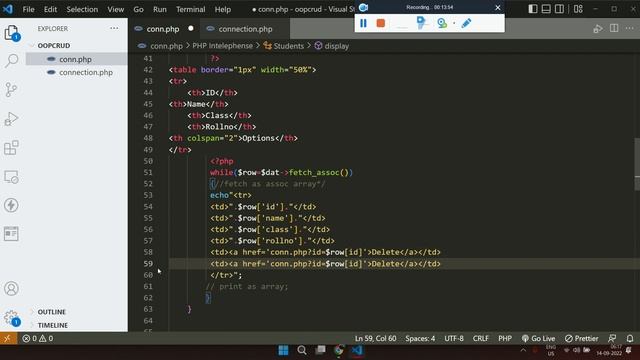The image size is (640, 360).
Task: Open editor More Actions ellipsis
Action: tap(630, 28)
